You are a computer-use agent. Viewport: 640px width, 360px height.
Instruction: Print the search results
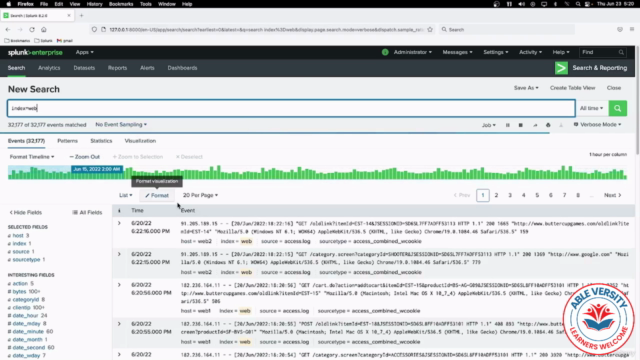(548, 125)
